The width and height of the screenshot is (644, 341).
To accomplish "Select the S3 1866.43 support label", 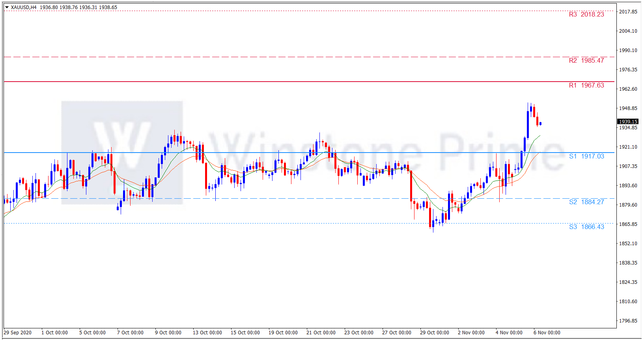I will [586, 227].
